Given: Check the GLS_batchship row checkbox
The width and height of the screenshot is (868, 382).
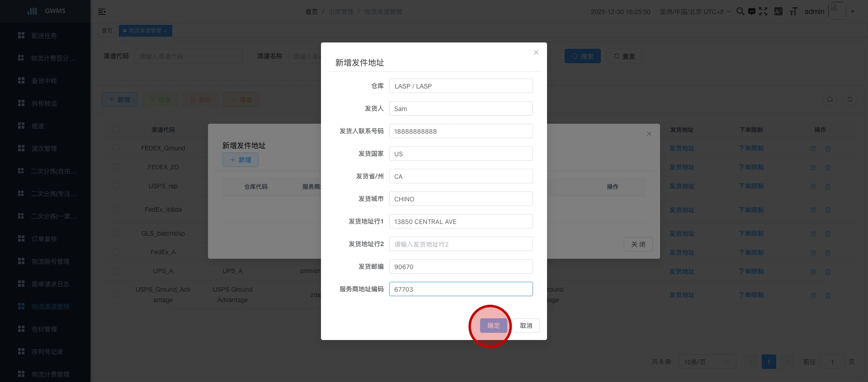Looking at the screenshot, I should click(x=116, y=233).
